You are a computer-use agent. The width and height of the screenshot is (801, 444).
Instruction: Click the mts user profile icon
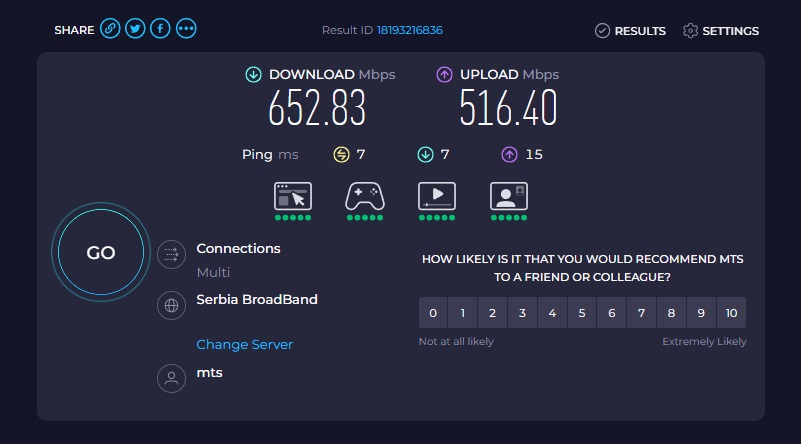click(x=171, y=378)
